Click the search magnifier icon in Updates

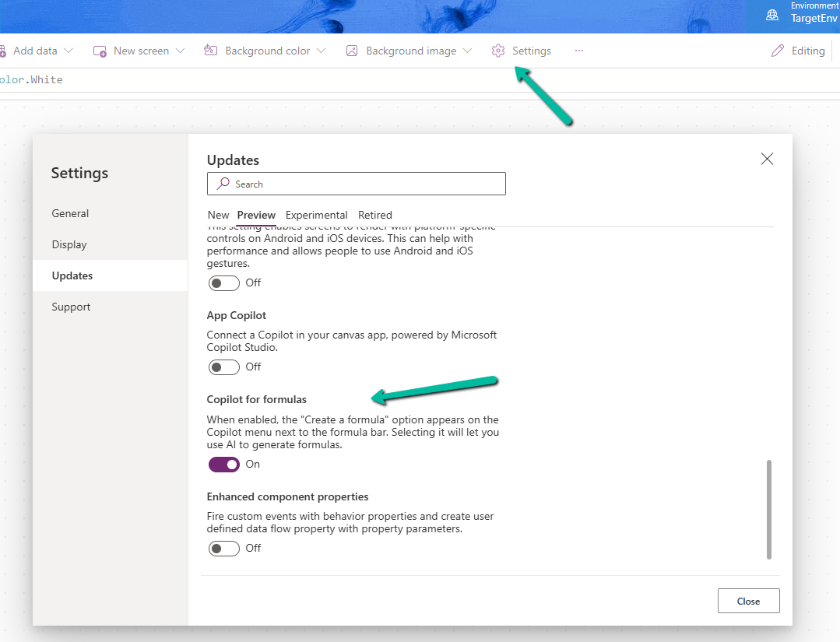click(x=223, y=184)
